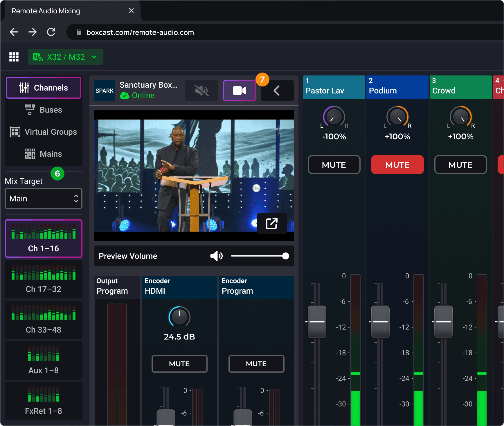
Task: Click the Encoder HDMI gain knob
Action: click(x=179, y=317)
